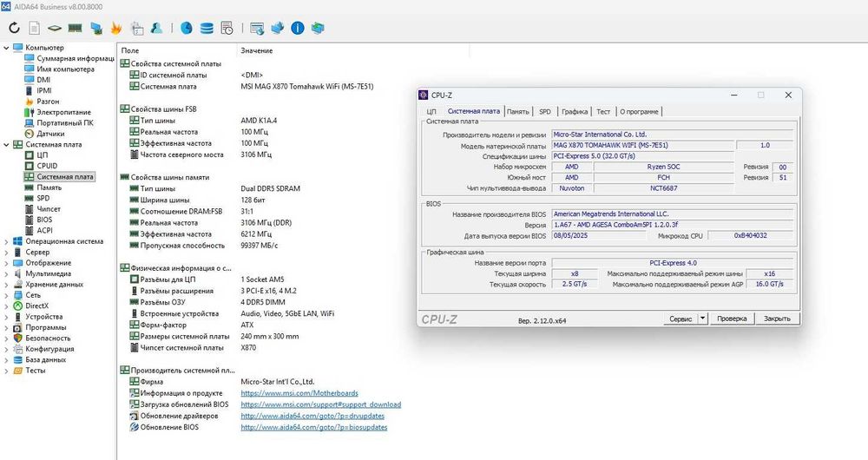Select BIOS item in the sidebar tree

pyautogui.click(x=44, y=220)
